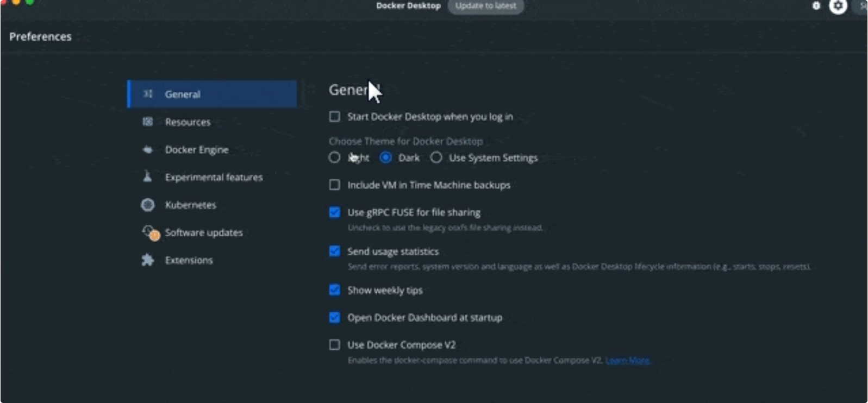Click the Docker Engine whale icon
The image size is (868, 403).
click(148, 149)
